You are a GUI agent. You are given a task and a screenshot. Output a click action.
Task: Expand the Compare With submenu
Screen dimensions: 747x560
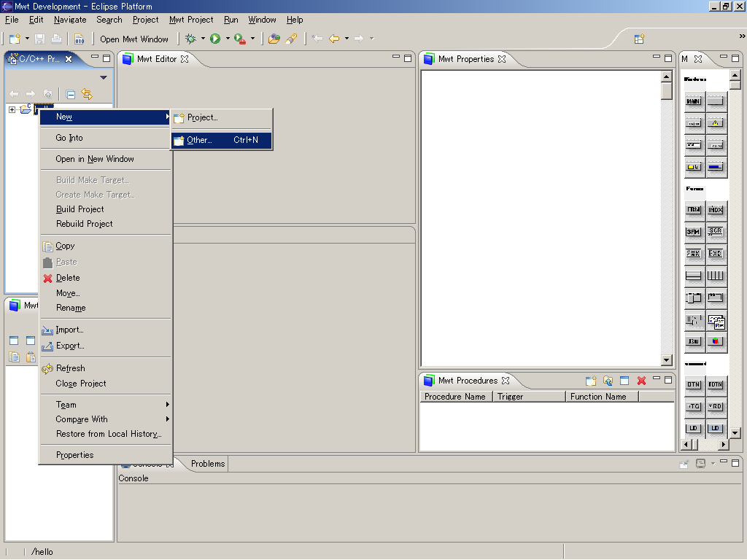[x=105, y=419]
